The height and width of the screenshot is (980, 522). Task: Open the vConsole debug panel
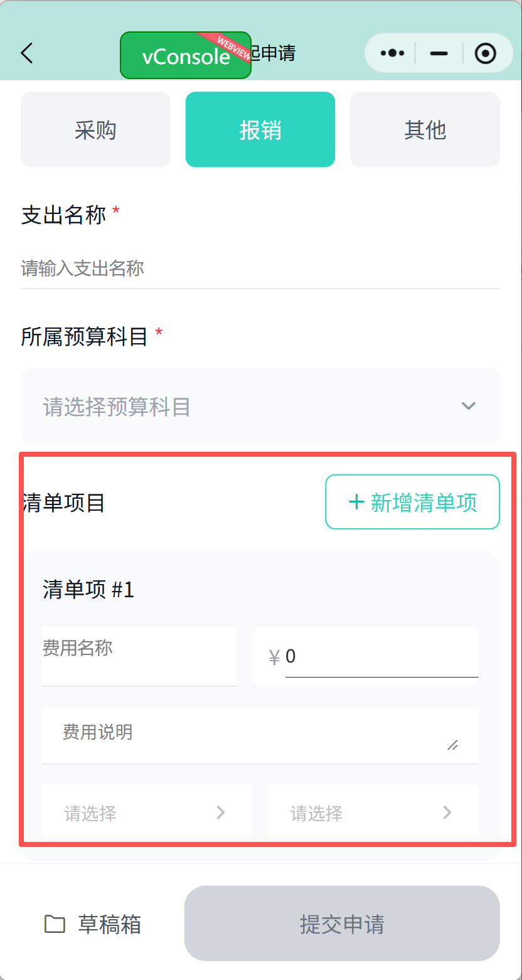point(185,55)
